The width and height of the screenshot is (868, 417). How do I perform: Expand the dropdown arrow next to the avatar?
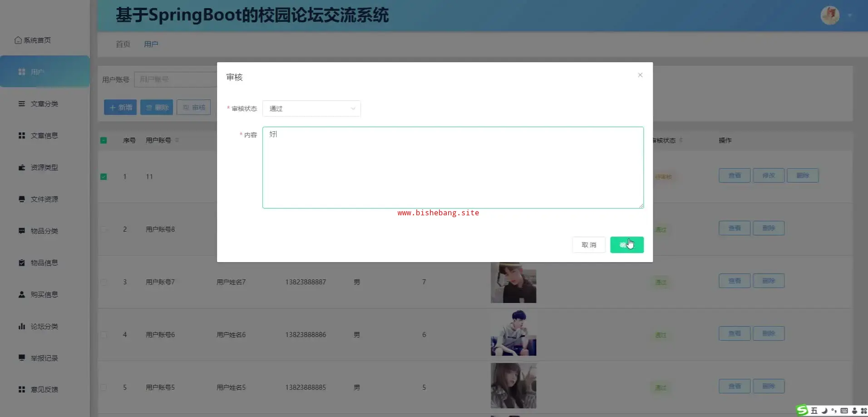tap(850, 15)
